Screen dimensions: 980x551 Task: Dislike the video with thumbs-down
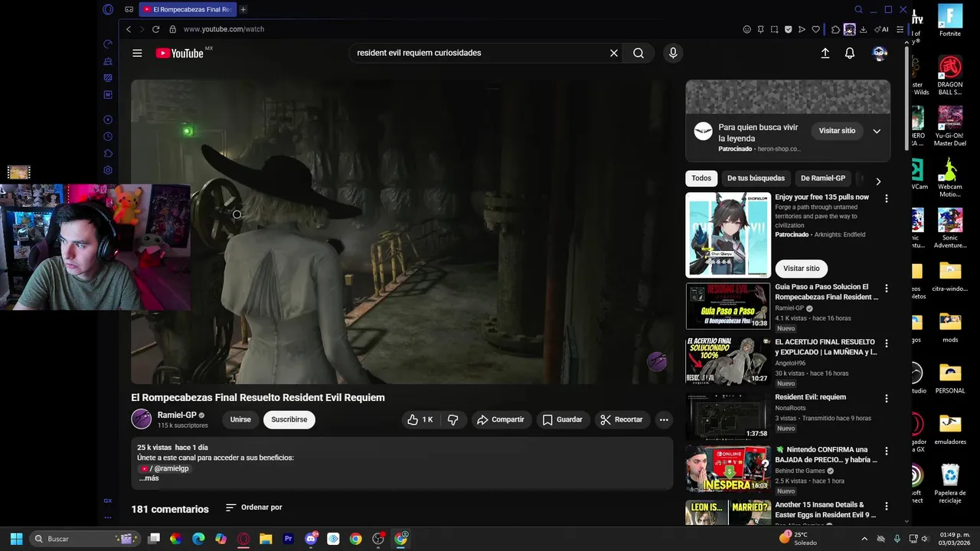click(x=452, y=419)
